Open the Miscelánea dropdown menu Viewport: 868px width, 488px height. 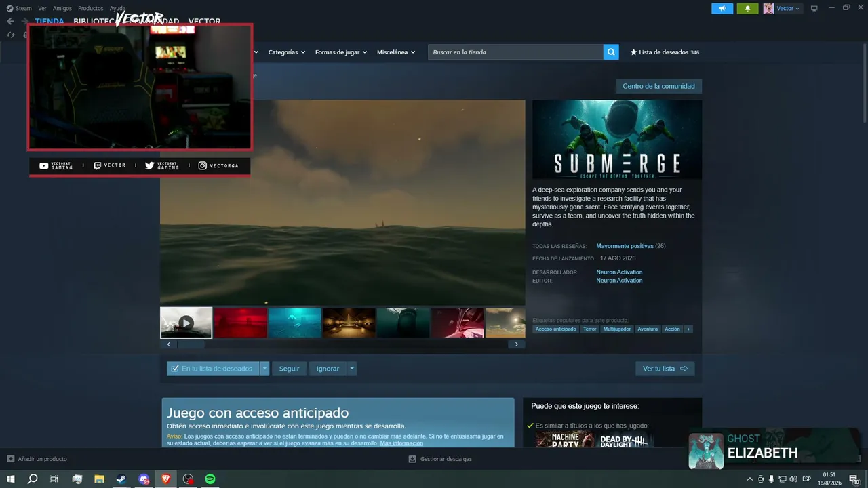[396, 52]
